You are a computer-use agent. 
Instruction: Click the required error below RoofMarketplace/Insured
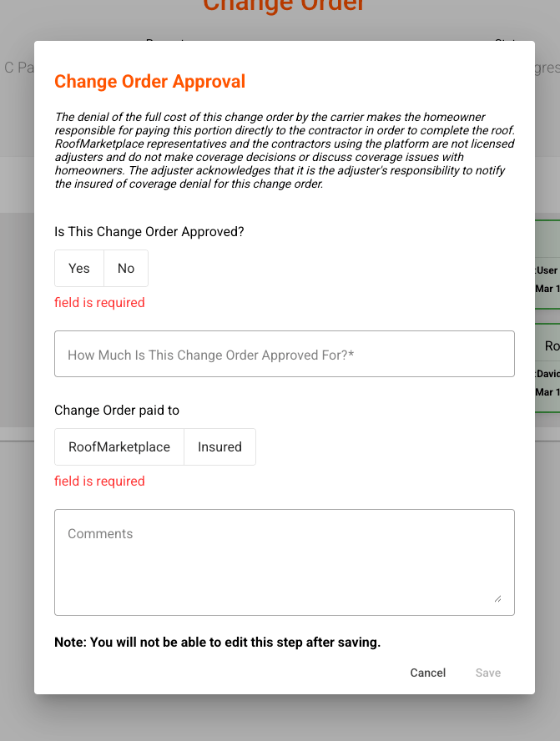click(x=99, y=481)
